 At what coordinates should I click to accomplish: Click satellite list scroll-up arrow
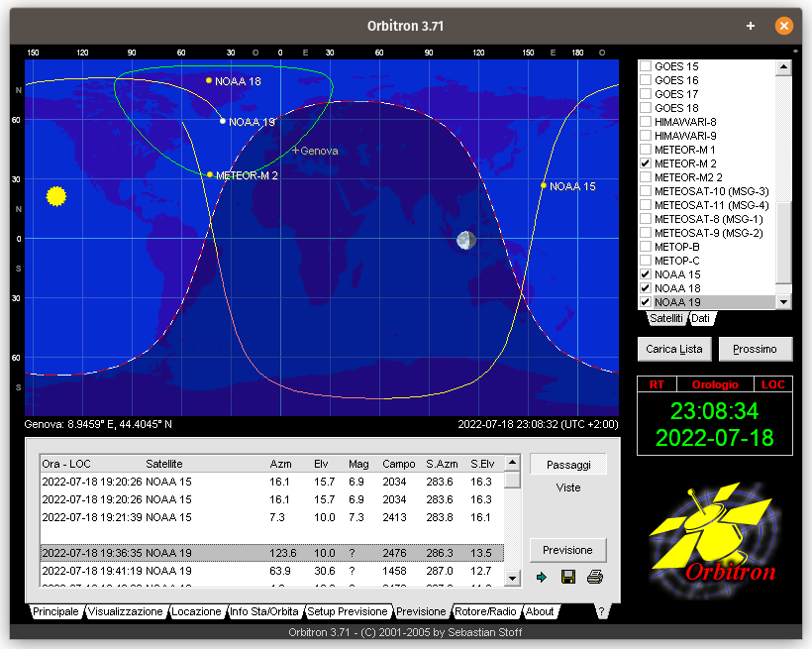point(783,67)
